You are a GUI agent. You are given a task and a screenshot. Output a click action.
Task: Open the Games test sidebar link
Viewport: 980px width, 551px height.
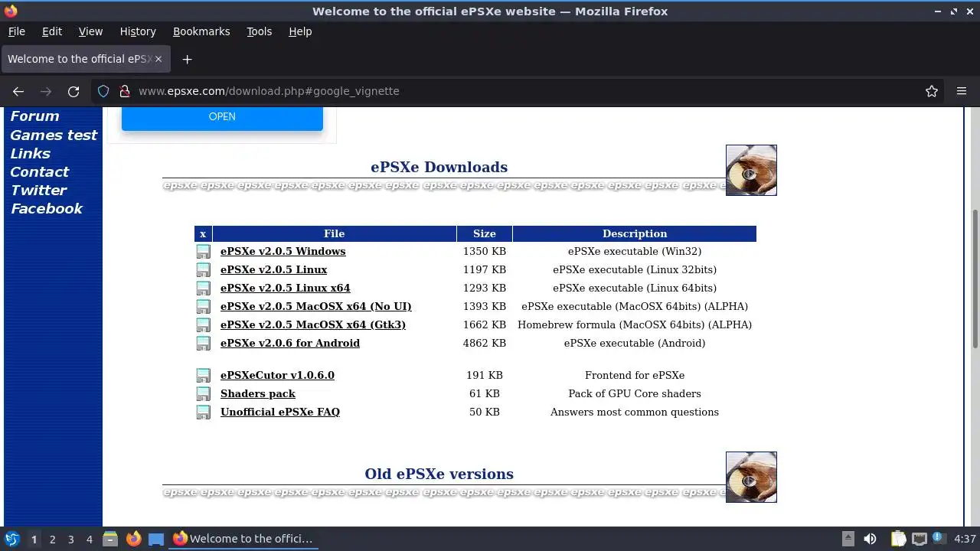pos(54,135)
